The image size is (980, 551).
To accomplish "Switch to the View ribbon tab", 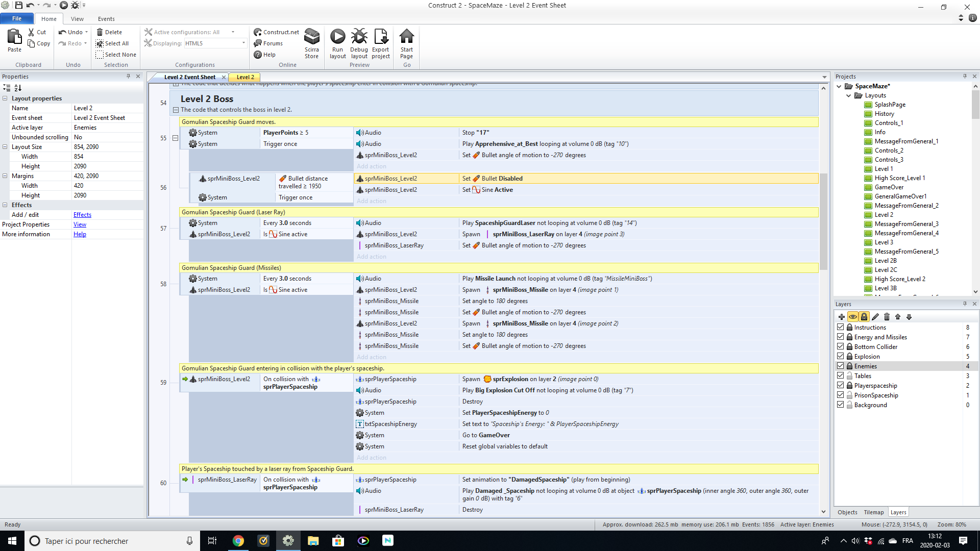I will (x=77, y=19).
